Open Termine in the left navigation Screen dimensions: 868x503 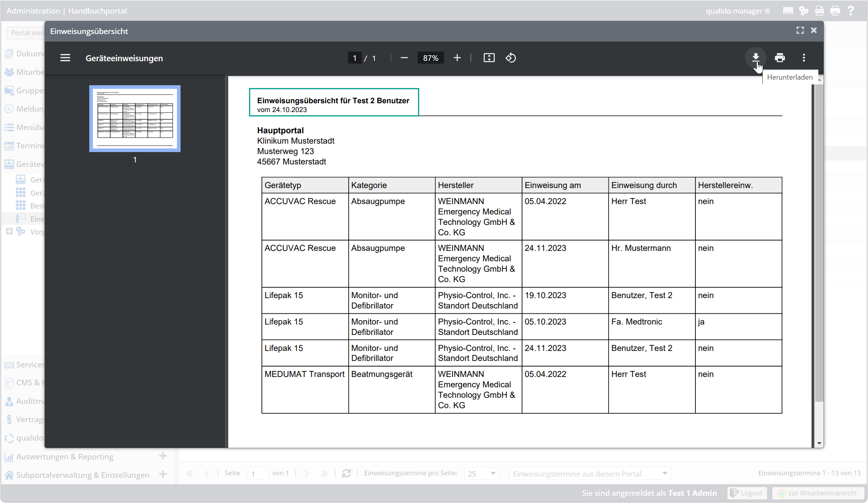[25, 146]
